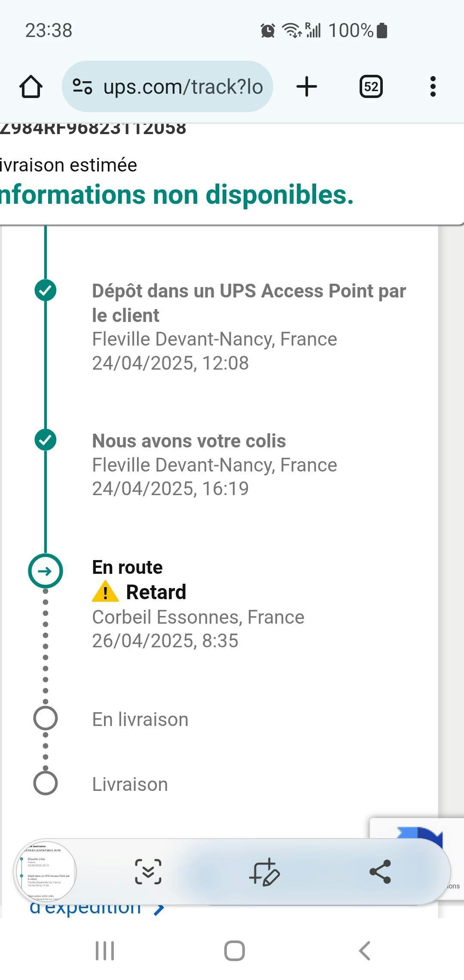This screenshot has height=980, width=464.
Task: Tap checkmark beside 'Nous avons votre colis'
Action: [45, 440]
